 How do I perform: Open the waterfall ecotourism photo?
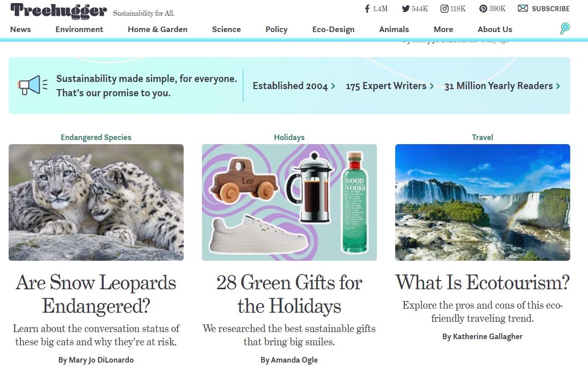tap(482, 202)
